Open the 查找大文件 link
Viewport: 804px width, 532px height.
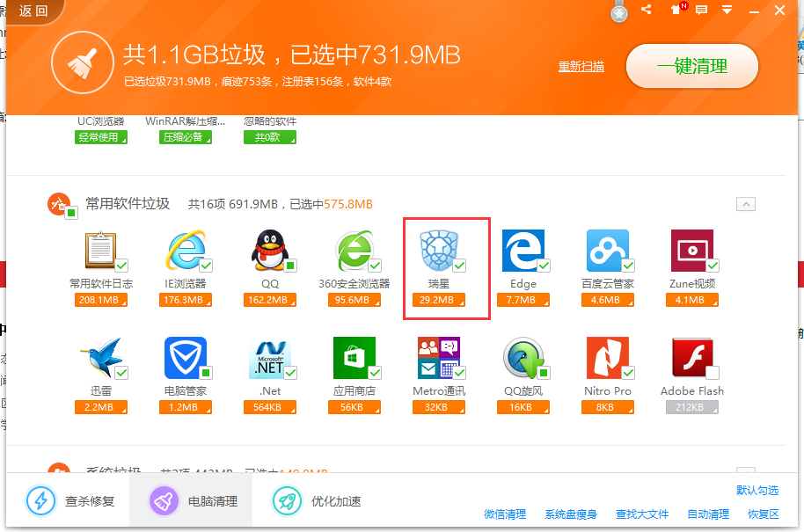click(x=642, y=514)
